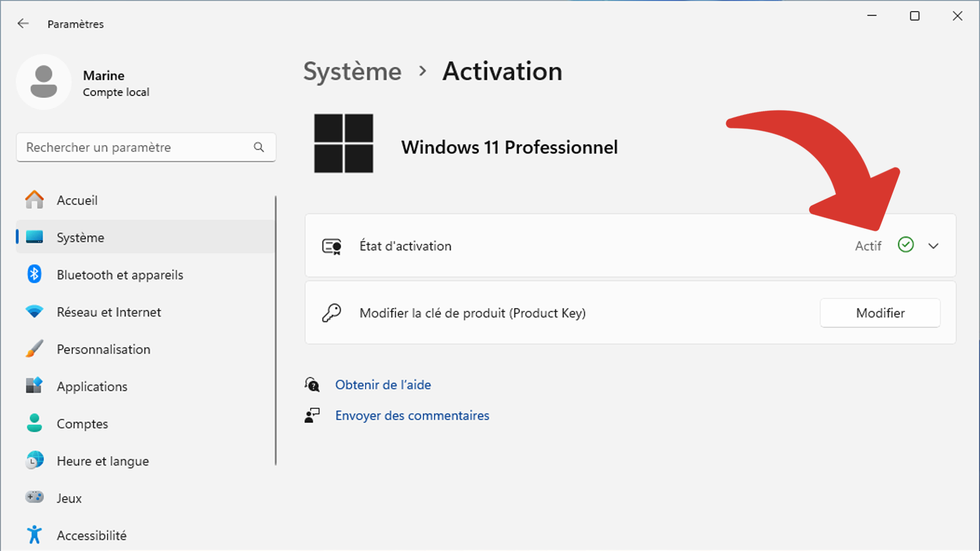The image size is (980, 551).
Task: Close the Paramètres window
Action: coord(957,16)
